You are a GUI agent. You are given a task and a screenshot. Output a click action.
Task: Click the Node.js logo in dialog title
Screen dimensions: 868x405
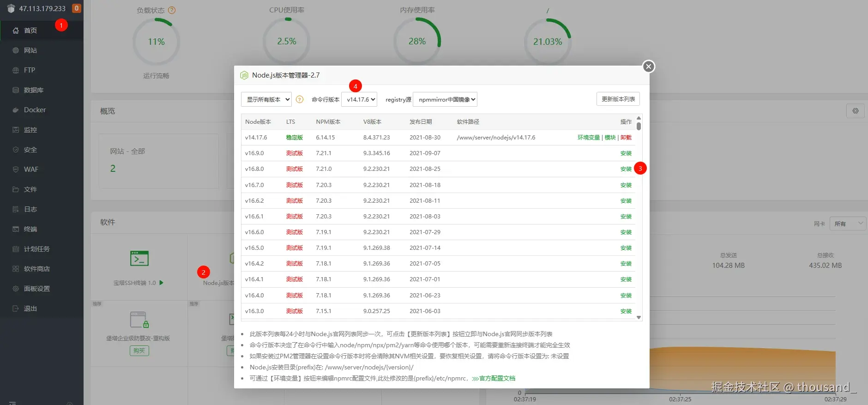coord(244,75)
